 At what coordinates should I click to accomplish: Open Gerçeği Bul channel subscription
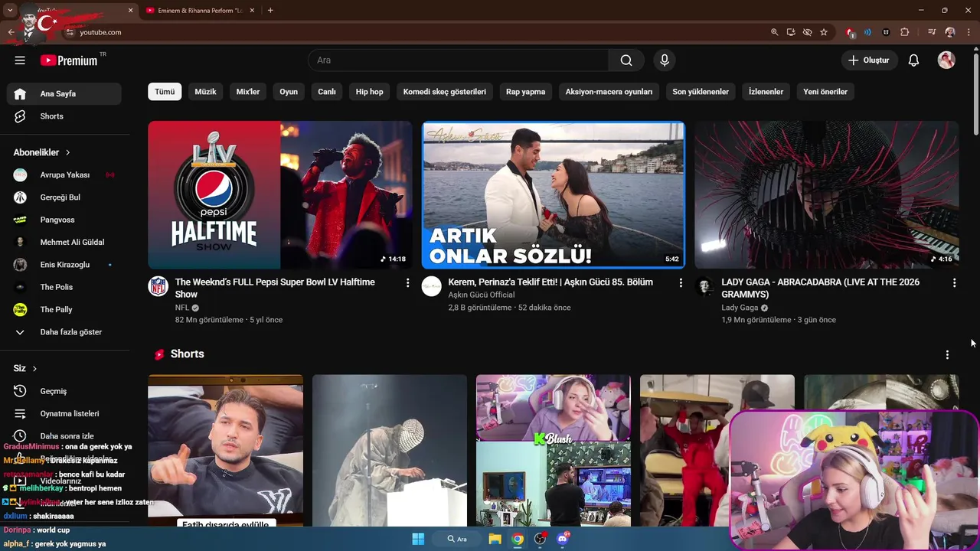pyautogui.click(x=64, y=197)
